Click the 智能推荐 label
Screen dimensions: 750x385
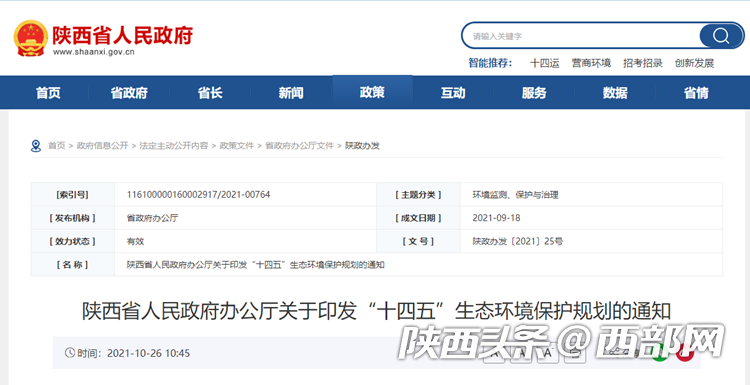point(490,63)
